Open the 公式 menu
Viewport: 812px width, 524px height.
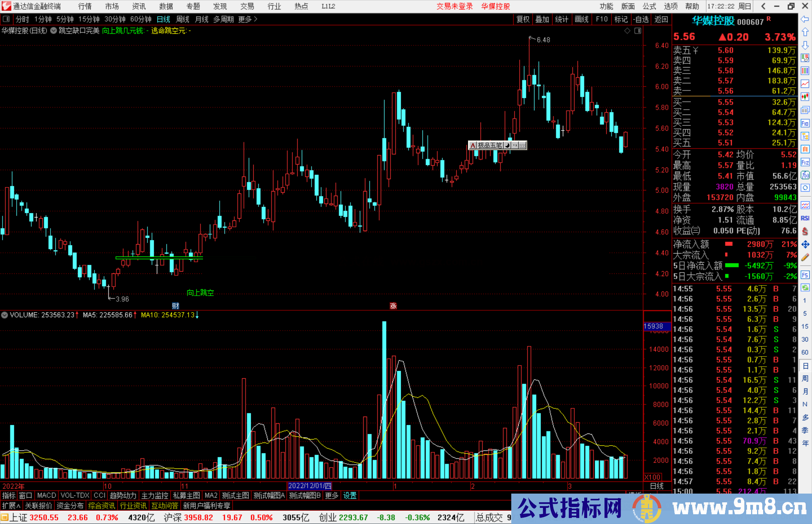(649, 6)
